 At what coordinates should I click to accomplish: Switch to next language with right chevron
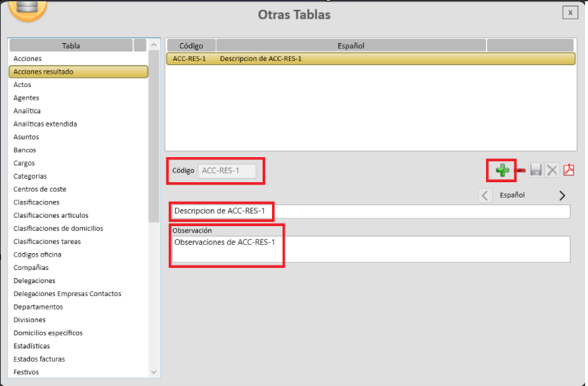coord(562,195)
